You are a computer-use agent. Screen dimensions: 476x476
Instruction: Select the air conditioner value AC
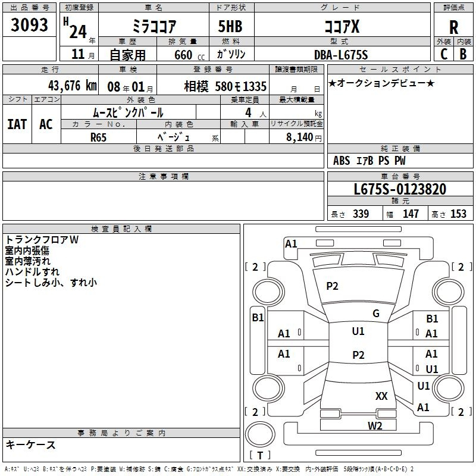[x=46, y=124]
